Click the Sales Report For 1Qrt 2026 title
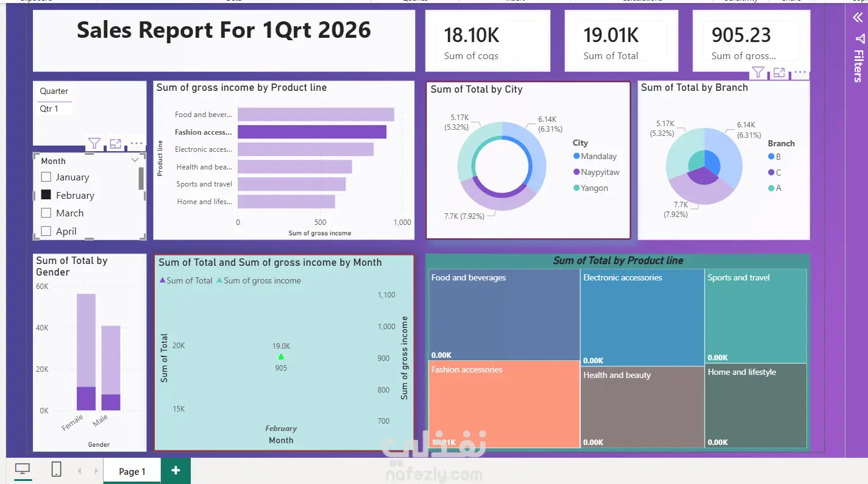 pos(224,30)
